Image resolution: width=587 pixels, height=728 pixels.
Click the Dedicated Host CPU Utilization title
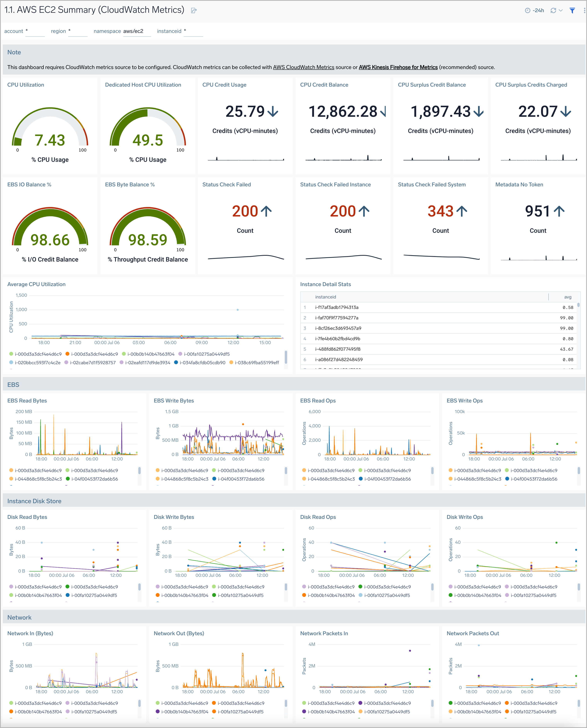pyautogui.click(x=143, y=85)
